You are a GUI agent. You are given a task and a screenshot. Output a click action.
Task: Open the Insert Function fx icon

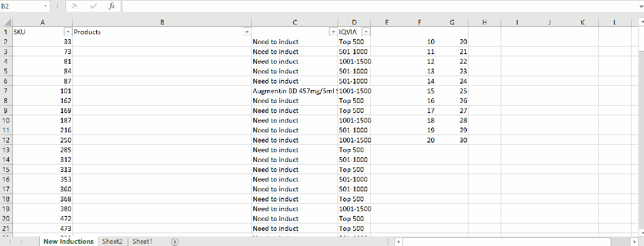coord(111,6)
